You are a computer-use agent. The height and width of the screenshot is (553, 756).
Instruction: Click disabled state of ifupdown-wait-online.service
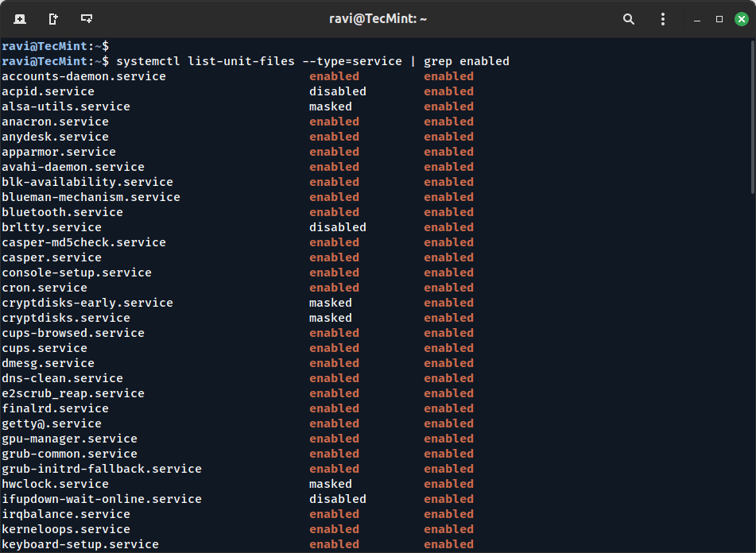pyautogui.click(x=338, y=499)
